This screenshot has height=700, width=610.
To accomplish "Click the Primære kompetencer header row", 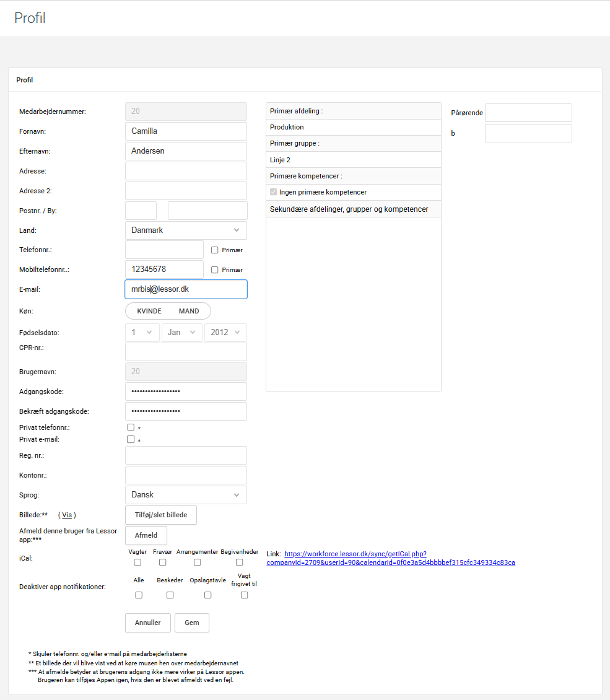I will pyautogui.click(x=354, y=176).
